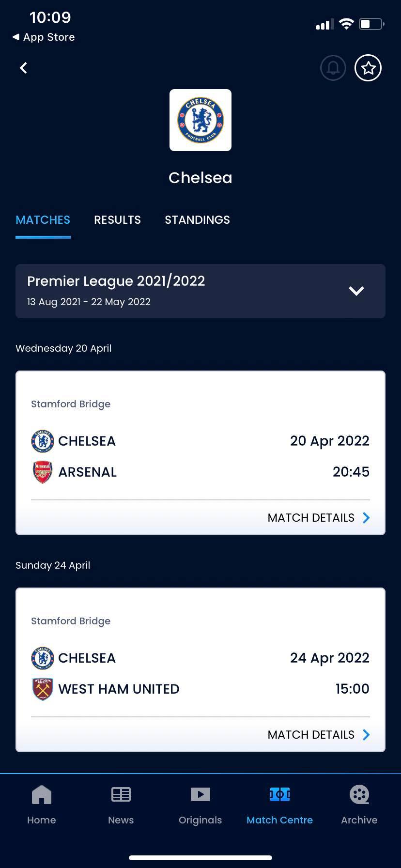
Task: Click the chevron next to West Ham Match Details
Action: [x=366, y=735]
